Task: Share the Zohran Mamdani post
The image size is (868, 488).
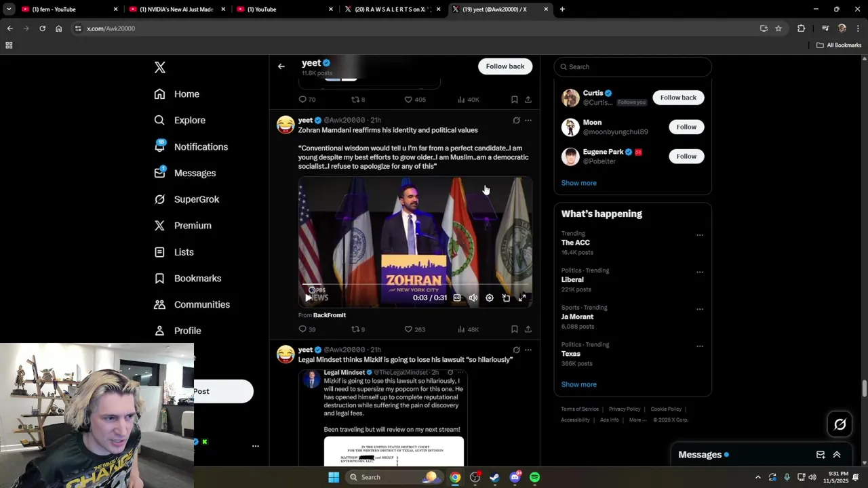Action: tap(528, 329)
